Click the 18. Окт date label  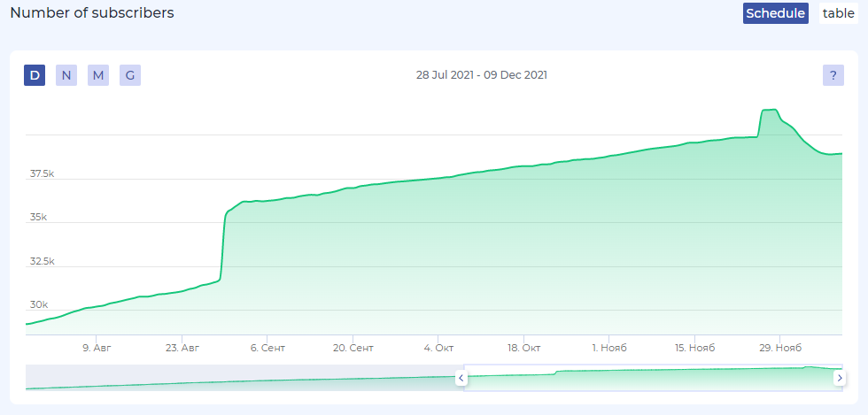523,348
